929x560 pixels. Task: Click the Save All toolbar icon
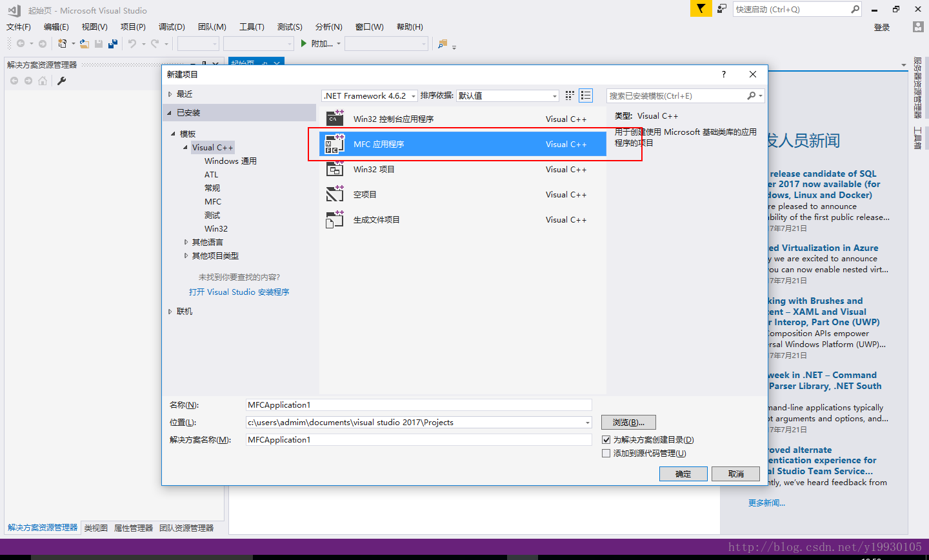point(113,44)
